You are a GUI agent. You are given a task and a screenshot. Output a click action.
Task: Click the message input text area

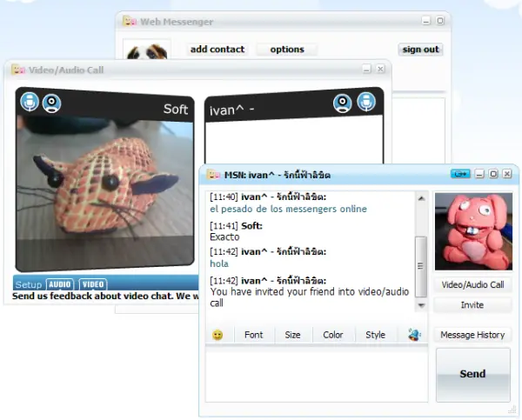pos(317,374)
